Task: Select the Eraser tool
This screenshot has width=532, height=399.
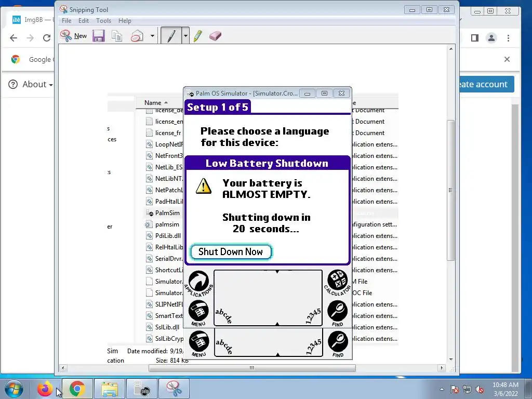Action: point(216,36)
